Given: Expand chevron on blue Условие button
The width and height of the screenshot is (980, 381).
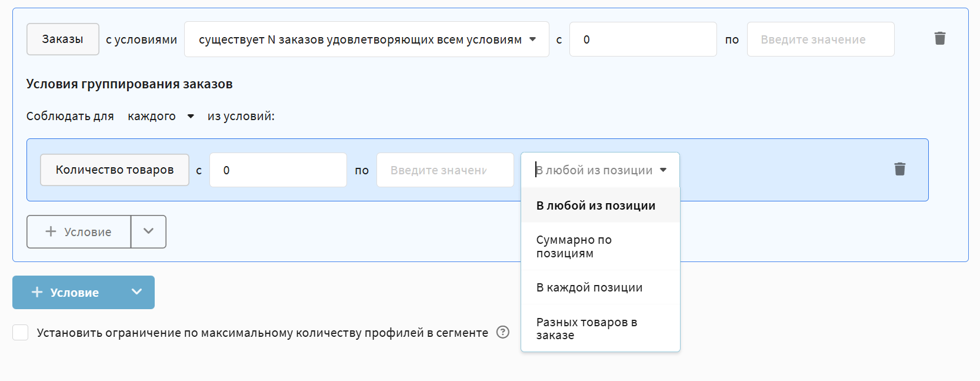Looking at the screenshot, I should pos(136,292).
